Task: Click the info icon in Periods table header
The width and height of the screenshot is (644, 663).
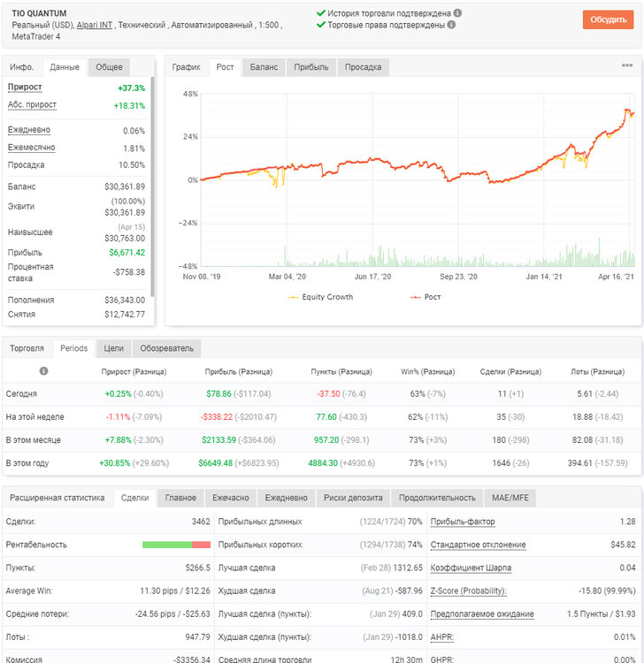Action: tap(43, 370)
